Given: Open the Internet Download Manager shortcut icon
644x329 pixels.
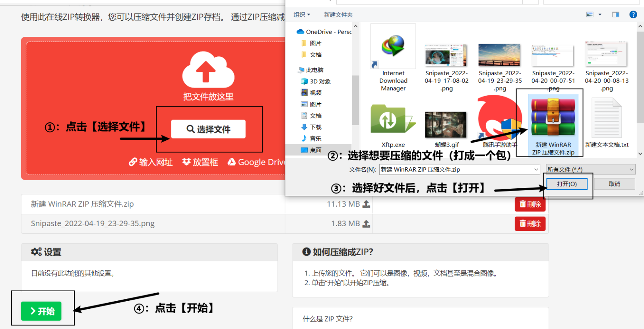Looking at the screenshot, I should 393,46.
